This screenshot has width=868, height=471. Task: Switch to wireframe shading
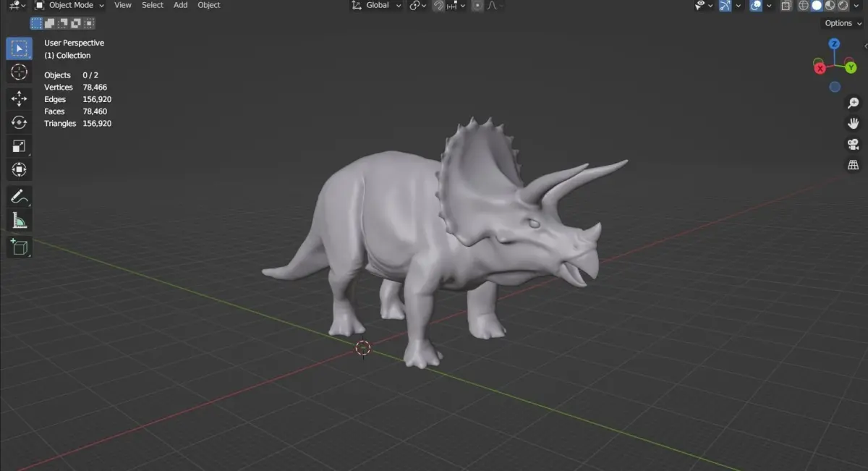pos(803,5)
